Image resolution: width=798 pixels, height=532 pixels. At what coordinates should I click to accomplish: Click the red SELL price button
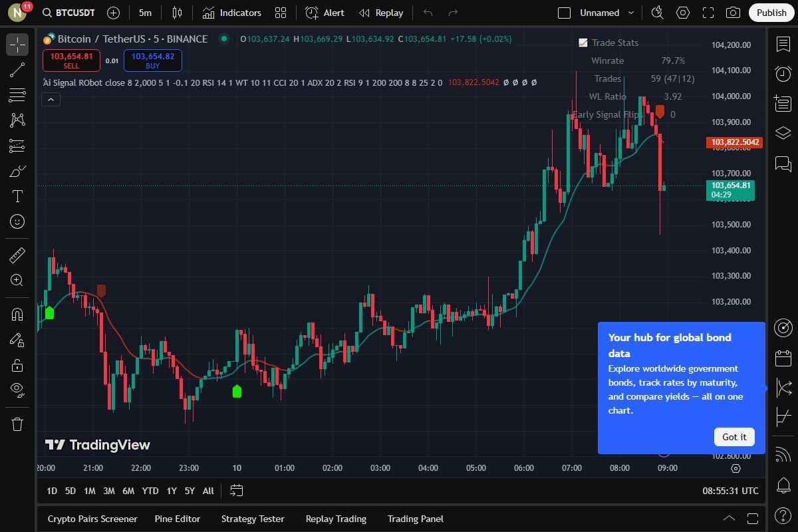[x=71, y=61]
